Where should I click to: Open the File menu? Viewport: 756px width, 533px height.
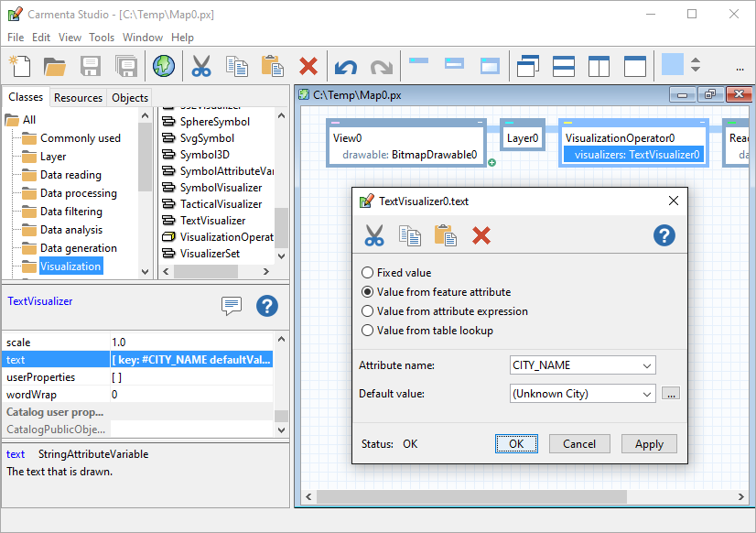click(x=16, y=38)
